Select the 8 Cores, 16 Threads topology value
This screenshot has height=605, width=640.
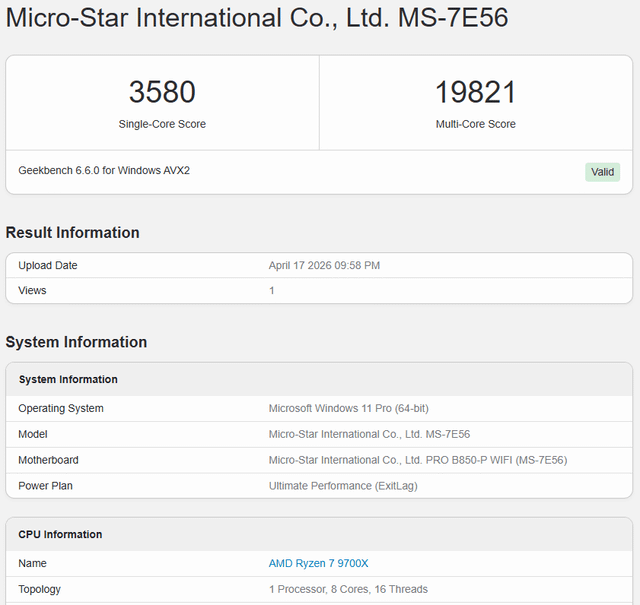[348, 589]
